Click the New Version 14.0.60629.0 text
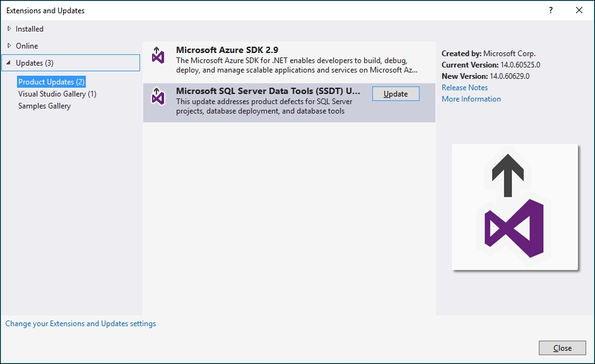Screen dimensions: 595x364 point(486,76)
